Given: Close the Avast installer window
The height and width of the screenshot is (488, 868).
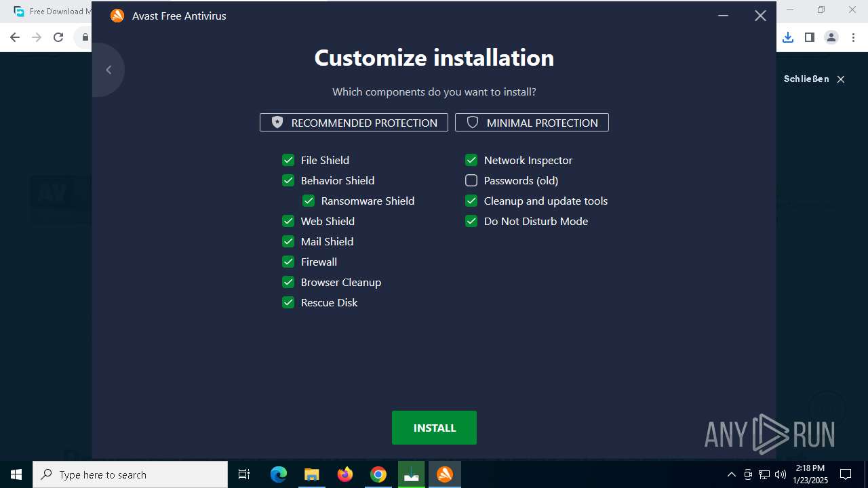Looking at the screenshot, I should 760,16.
